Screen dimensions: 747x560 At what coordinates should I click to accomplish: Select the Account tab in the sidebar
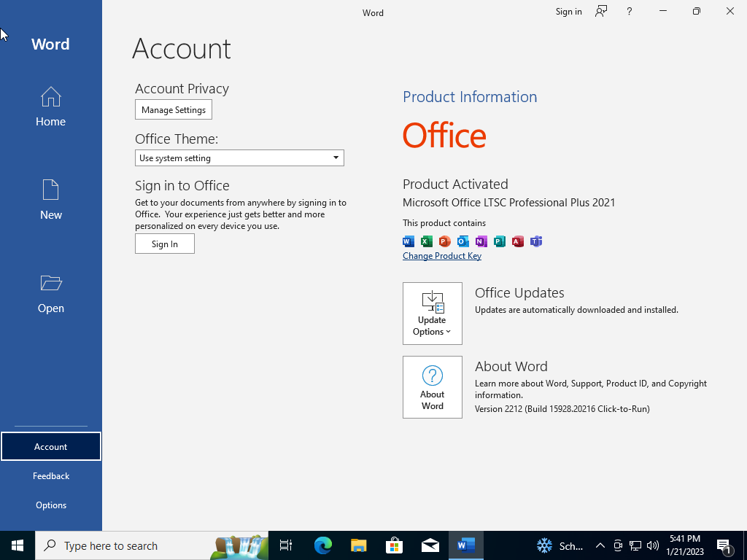coord(50,446)
